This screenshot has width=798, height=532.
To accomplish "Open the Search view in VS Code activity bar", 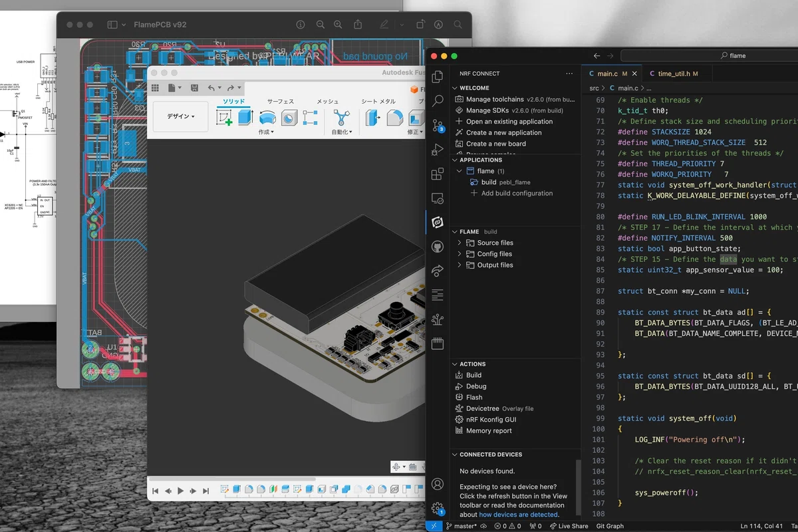I will 437,101.
